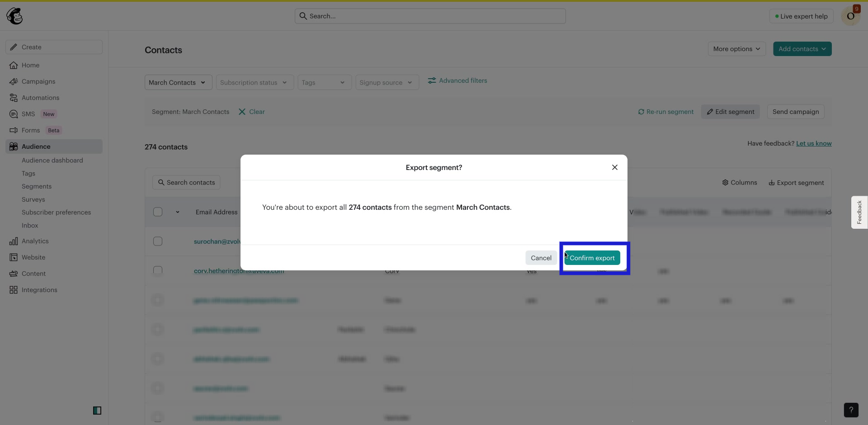Click the Edit segment pencil icon

[710, 112]
